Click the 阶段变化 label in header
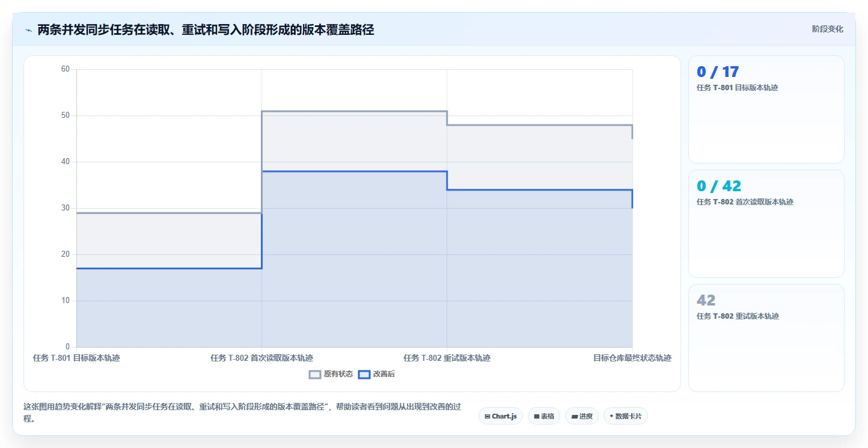The width and height of the screenshot is (868, 448). point(828,29)
